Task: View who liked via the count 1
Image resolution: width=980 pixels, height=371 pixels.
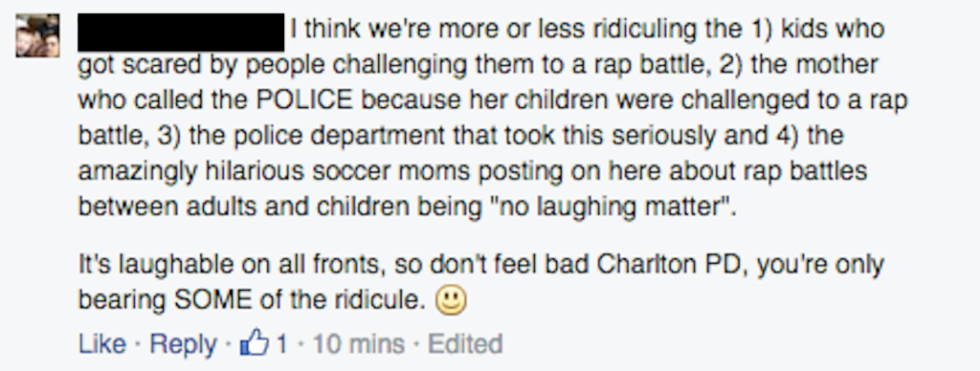Action: pyautogui.click(x=282, y=344)
